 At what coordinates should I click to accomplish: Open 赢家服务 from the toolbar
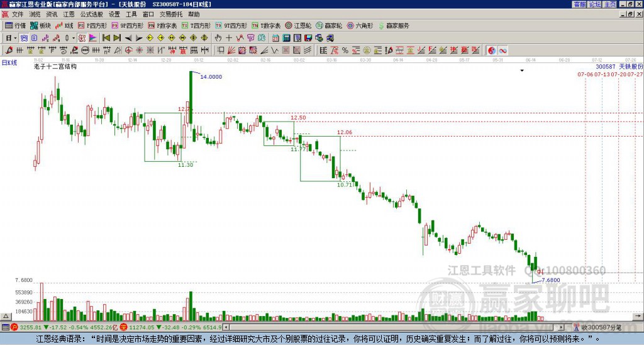(x=394, y=25)
